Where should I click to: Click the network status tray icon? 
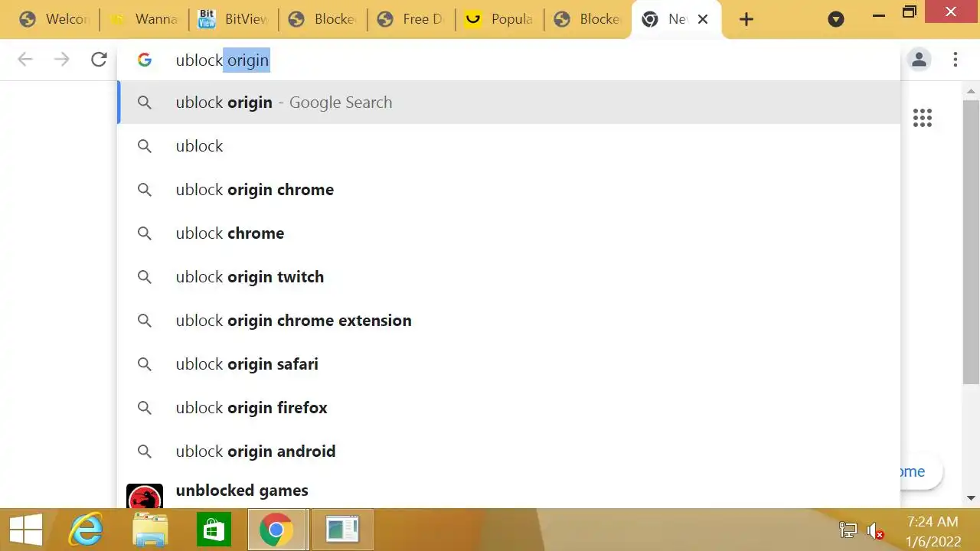[848, 530]
